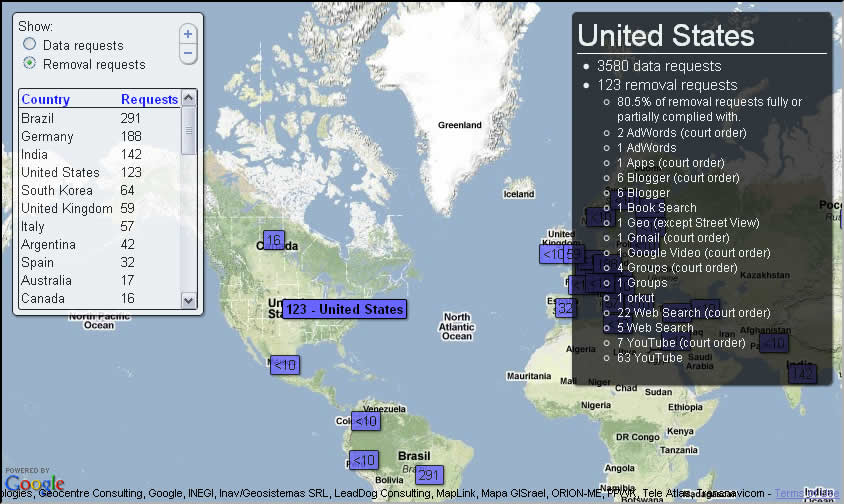Click the 32 marker on Spain
Viewport: 844px width, 504px height.
point(565,308)
